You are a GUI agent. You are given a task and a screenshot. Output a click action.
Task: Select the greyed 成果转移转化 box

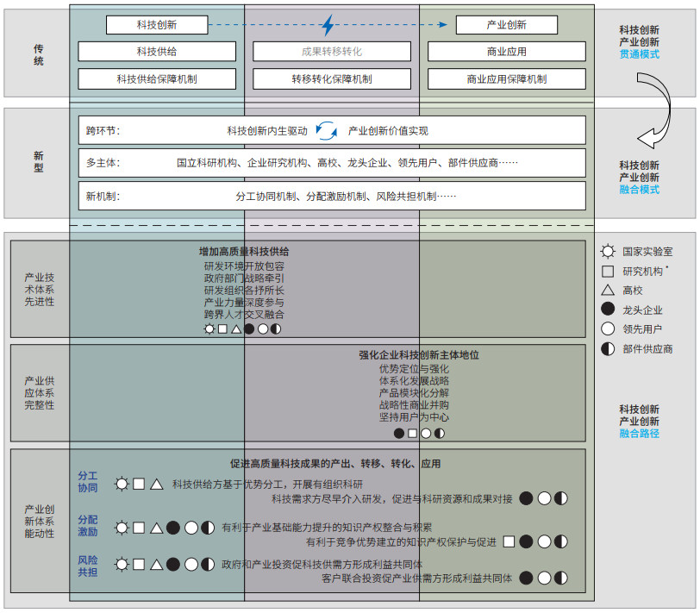331,52
